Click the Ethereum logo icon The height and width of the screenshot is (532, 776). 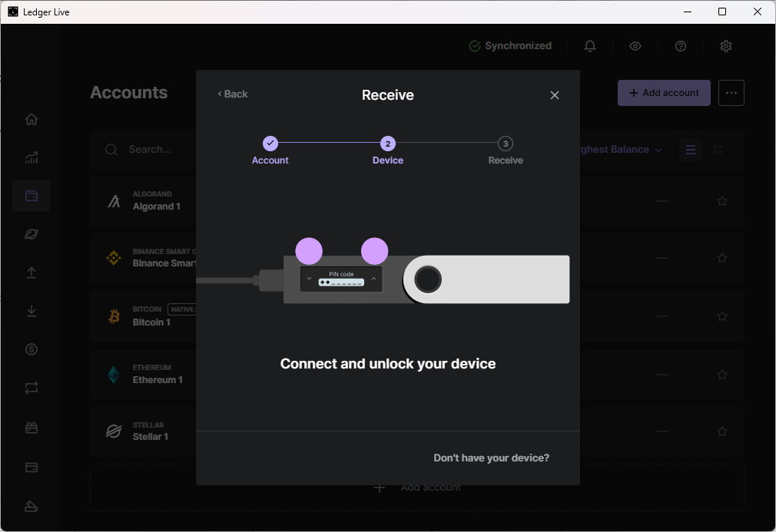[x=114, y=375]
